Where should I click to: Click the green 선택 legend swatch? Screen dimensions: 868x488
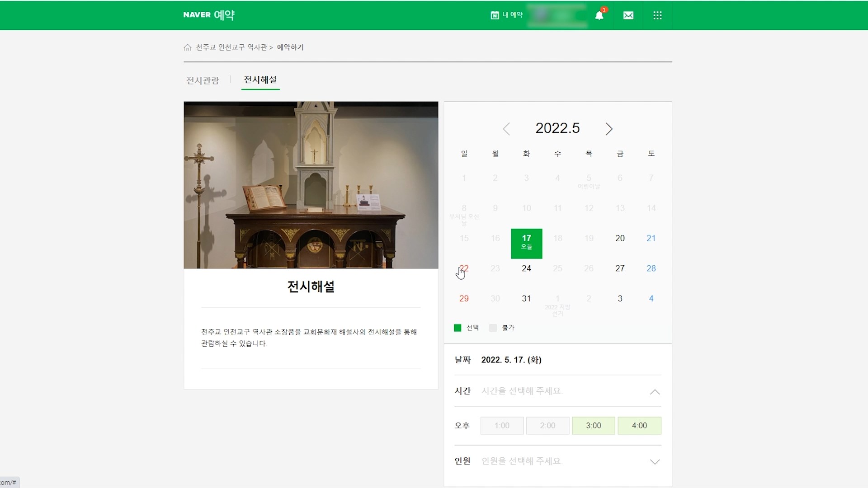point(458,328)
